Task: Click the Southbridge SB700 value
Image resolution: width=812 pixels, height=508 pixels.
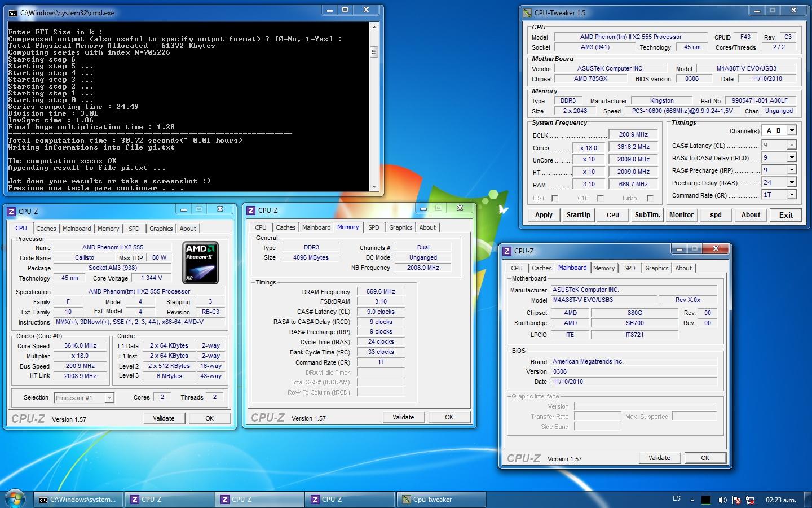Action: [x=634, y=323]
